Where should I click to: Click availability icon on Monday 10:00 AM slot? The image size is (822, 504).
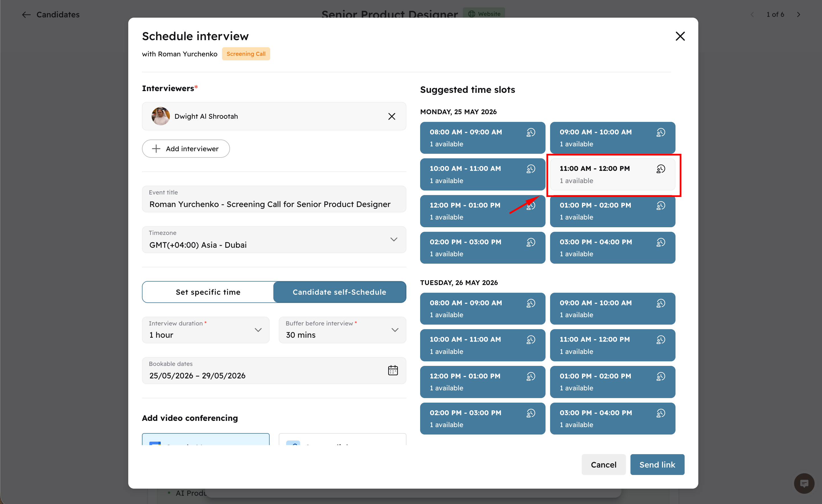[531, 169]
